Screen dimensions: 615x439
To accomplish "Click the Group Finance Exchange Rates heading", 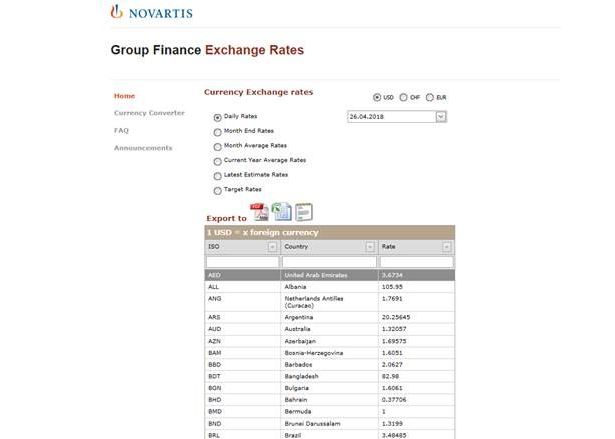I will click(x=207, y=50).
